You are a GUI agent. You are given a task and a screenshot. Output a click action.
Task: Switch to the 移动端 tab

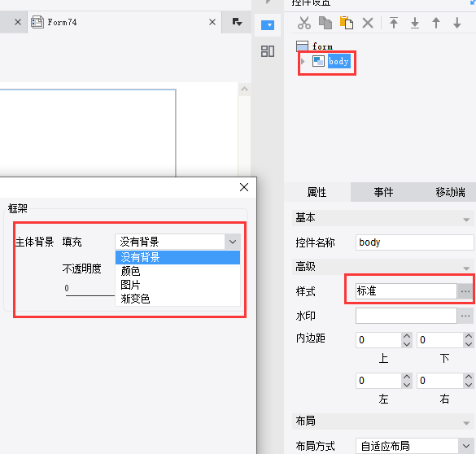click(x=450, y=192)
